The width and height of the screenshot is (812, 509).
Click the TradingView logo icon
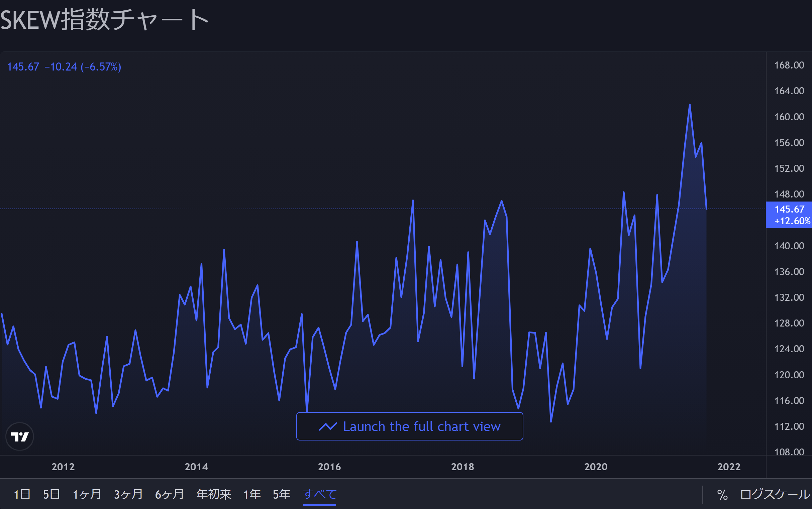(x=19, y=436)
